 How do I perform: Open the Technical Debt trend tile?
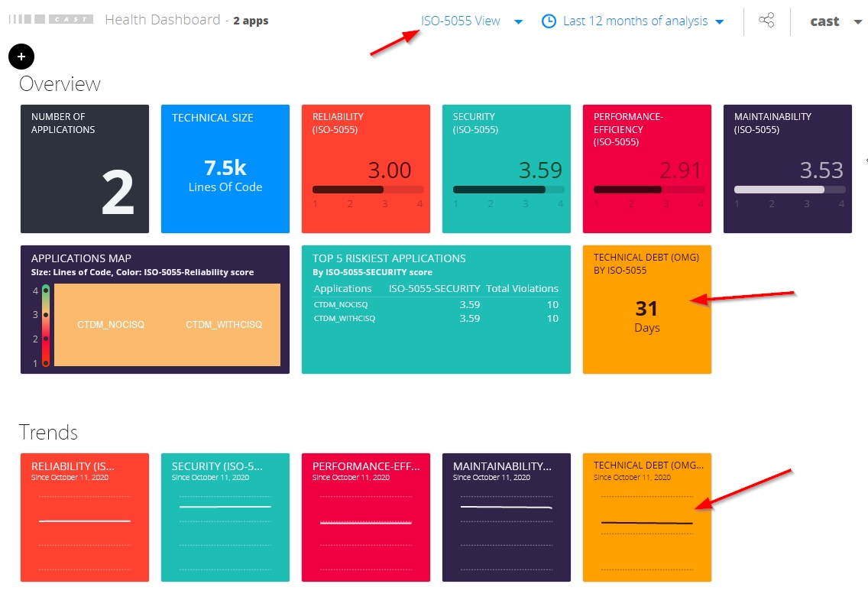click(647, 517)
